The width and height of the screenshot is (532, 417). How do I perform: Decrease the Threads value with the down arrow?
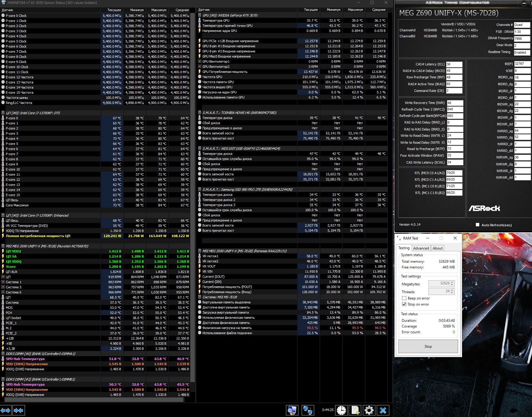point(452,293)
